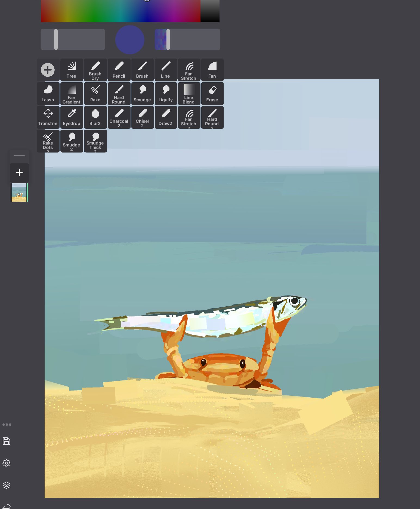Adjust the left brush size slider

73,39
